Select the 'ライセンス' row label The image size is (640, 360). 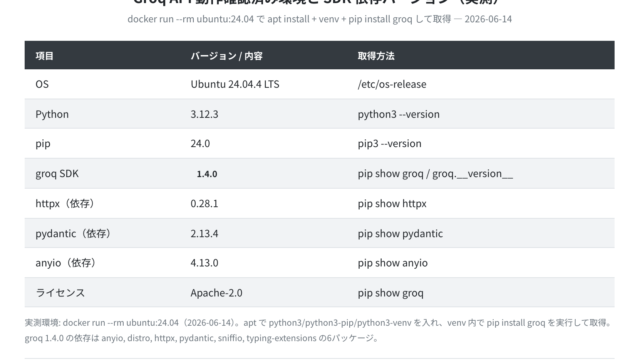[60, 293]
